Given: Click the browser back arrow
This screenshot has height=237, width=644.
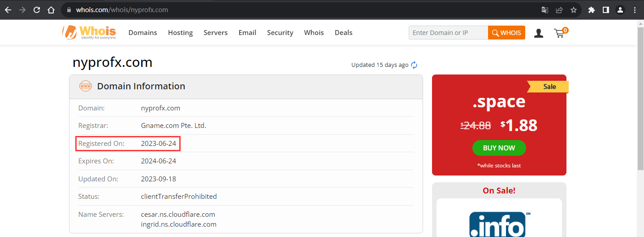Looking at the screenshot, I should click(8, 10).
